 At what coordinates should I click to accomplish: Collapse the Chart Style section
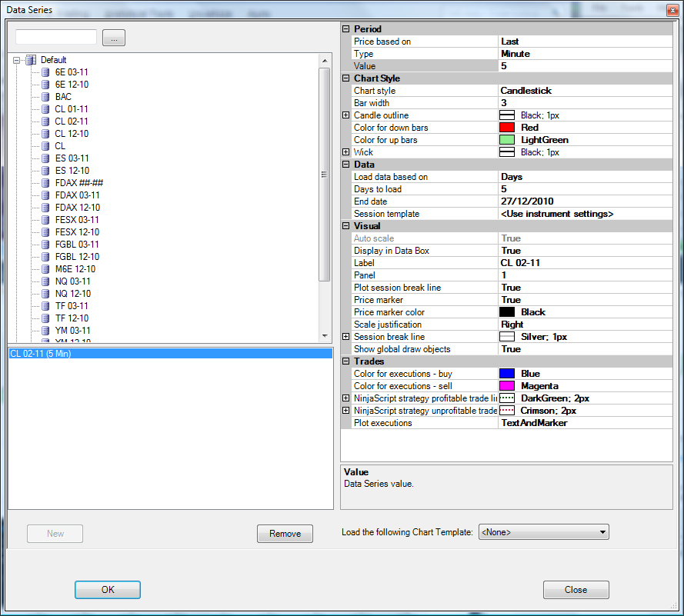coord(346,78)
